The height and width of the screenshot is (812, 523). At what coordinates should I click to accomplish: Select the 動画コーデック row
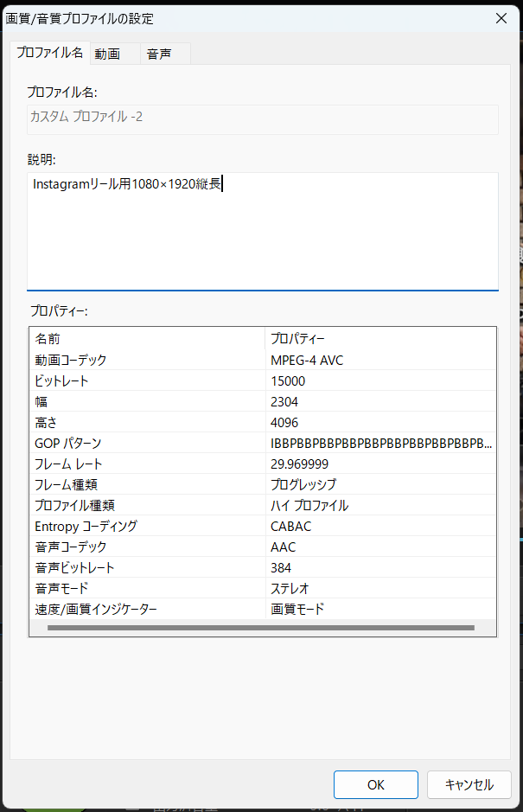click(x=263, y=360)
